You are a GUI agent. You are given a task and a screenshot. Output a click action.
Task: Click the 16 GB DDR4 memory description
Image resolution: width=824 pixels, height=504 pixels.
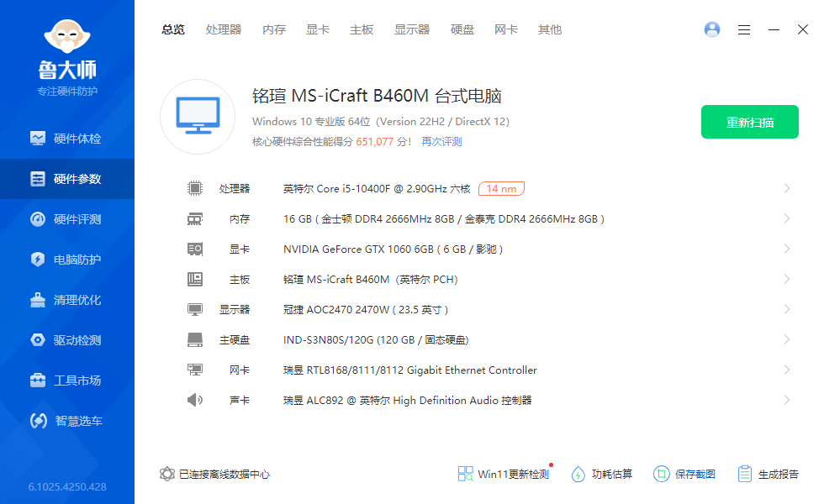pyautogui.click(x=444, y=219)
